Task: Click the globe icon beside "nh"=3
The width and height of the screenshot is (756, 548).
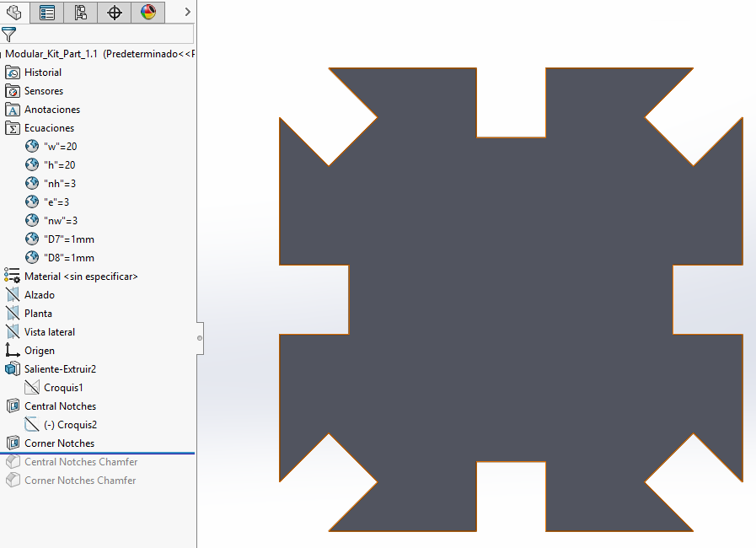Action: [x=32, y=183]
